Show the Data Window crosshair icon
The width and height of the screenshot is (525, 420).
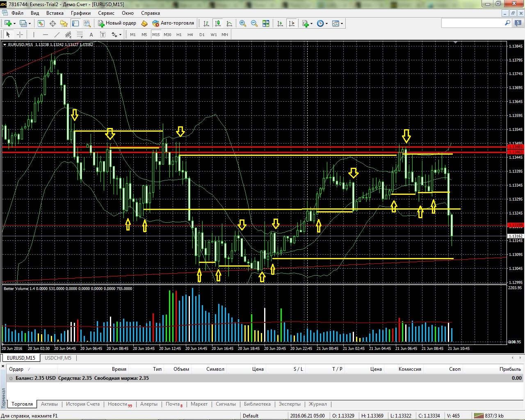[52, 23]
